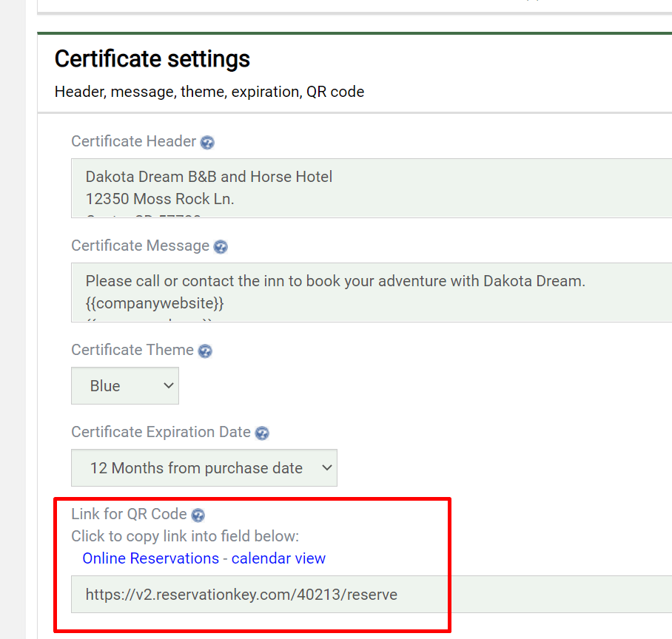Select the QR code URL input field

coord(296,595)
